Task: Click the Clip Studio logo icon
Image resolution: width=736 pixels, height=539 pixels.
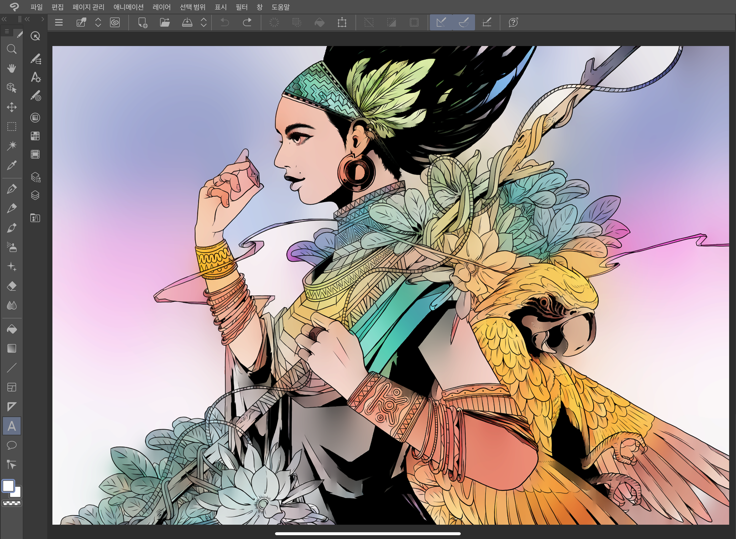Action: 14,7
